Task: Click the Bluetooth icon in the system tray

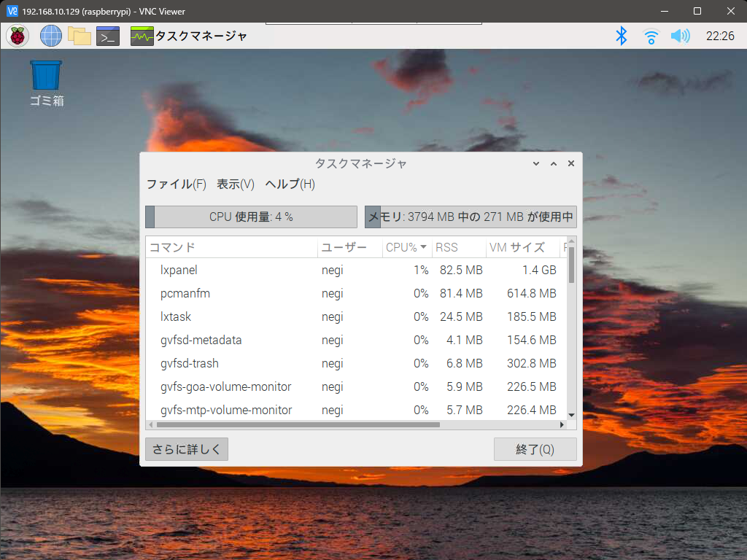Action: 622,36
